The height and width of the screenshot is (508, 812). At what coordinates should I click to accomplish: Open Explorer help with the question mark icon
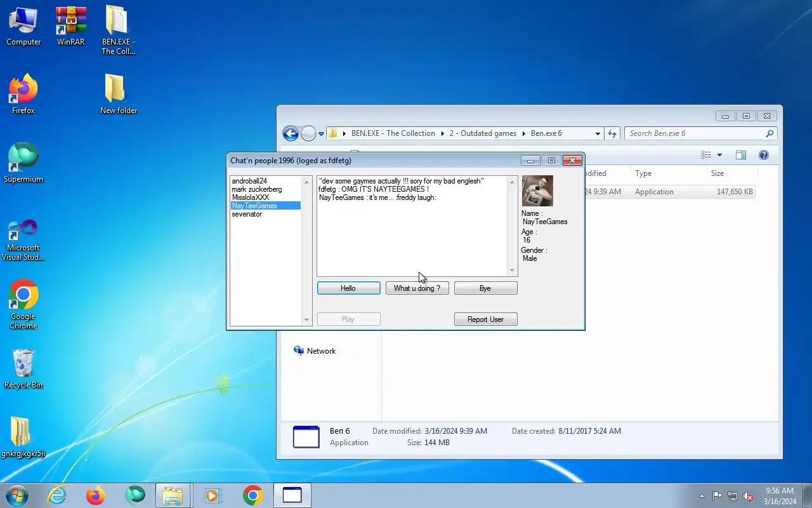click(764, 155)
